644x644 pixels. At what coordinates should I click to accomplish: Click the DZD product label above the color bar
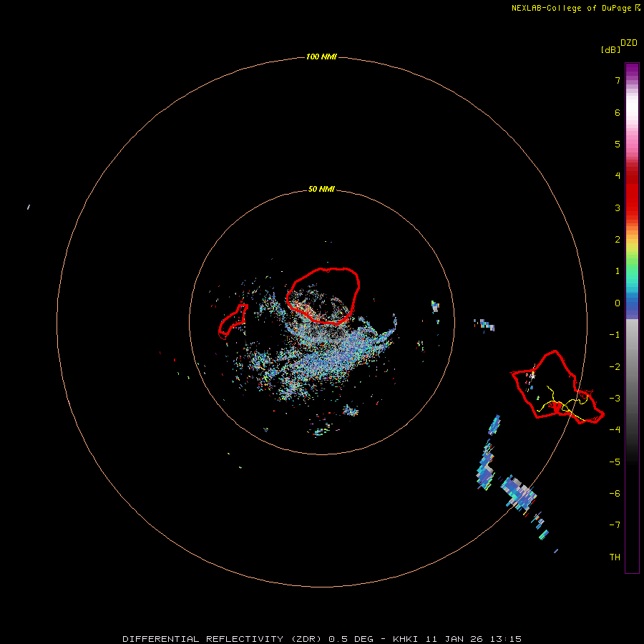pyautogui.click(x=629, y=43)
